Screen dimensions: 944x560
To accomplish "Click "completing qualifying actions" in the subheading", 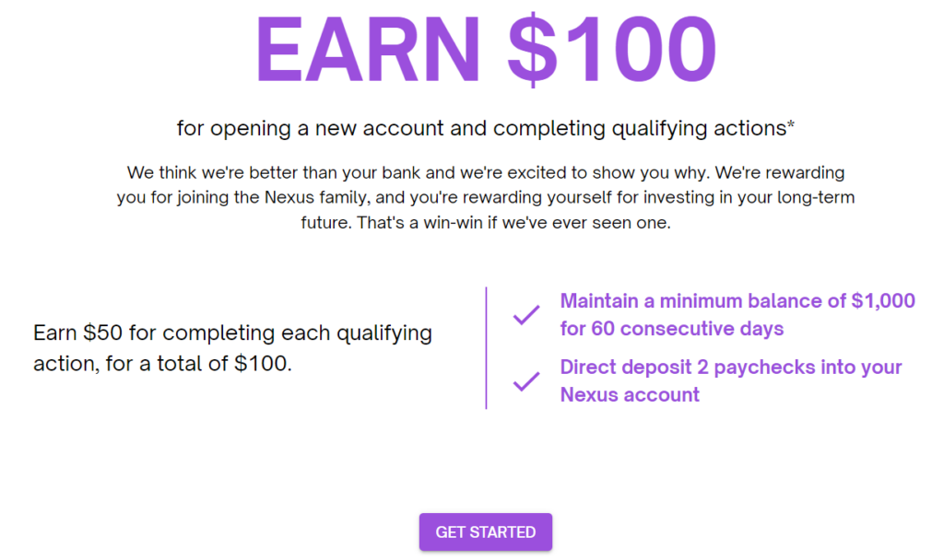I will coord(638,128).
